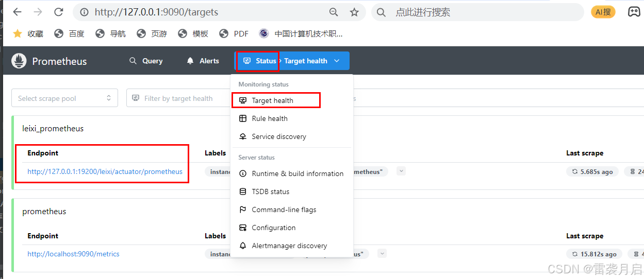Open the Query page
The image size is (644, 279).
coord(146,61)
